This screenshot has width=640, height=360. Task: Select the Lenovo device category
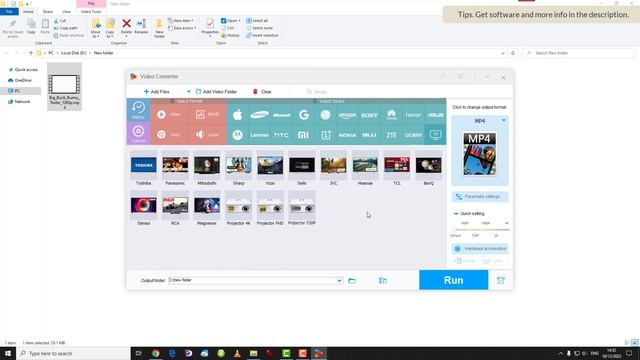point(260,135)
